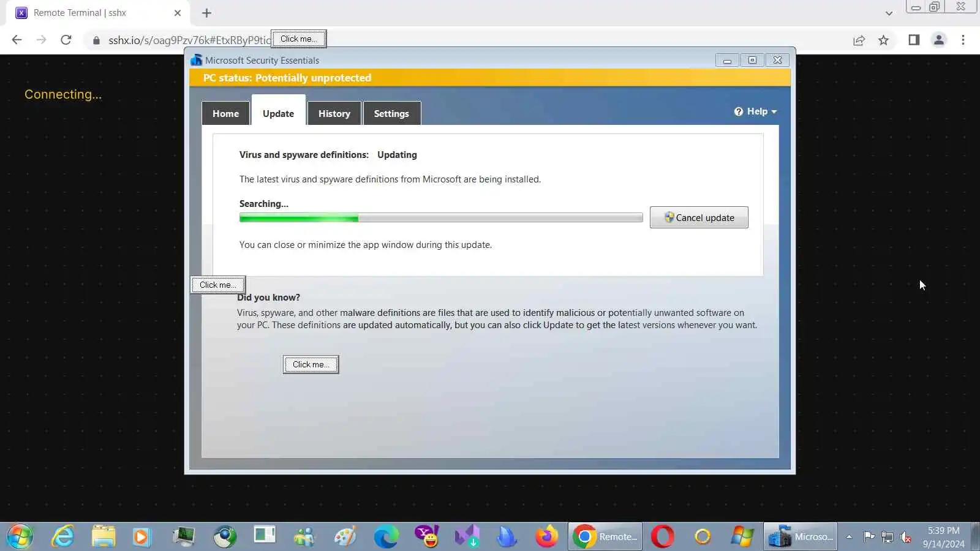Image resolution: width=980 pixels, height=551 pixels.
Task: Go forward in Chrome
Action: [x=41, y=40]
